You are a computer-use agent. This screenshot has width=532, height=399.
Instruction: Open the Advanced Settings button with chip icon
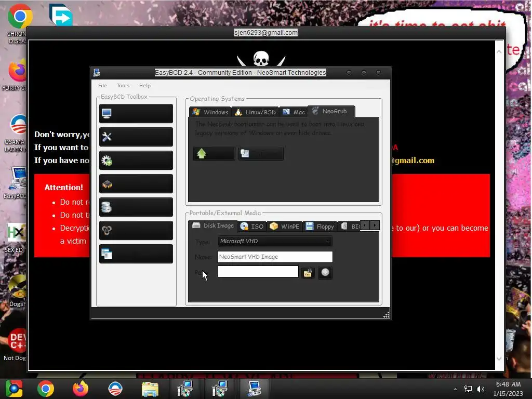click(x=136, y=183)
